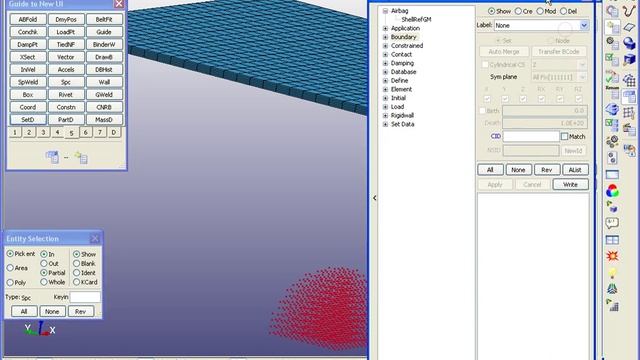Switch to page tab 5 in Guide
This screenshot has height=360, width=640.
[71, 133]
